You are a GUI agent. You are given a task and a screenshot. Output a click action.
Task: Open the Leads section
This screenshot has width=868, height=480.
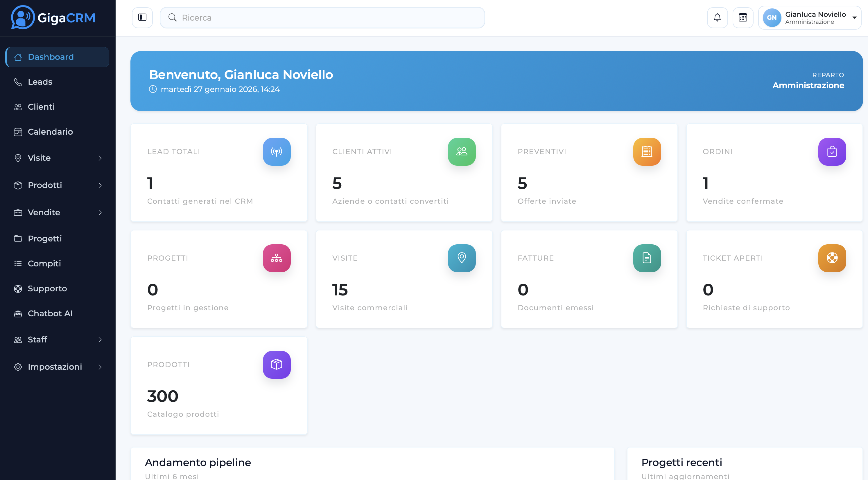pos(40,82)
